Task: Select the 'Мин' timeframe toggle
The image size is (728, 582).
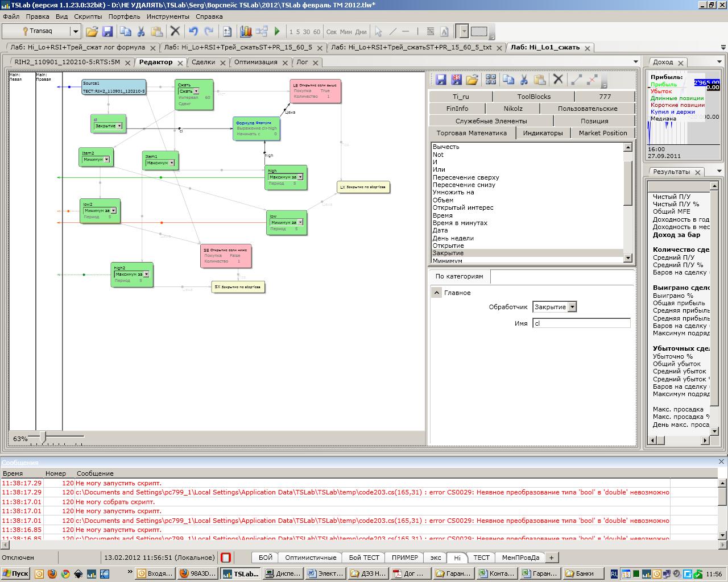Action: coord(346,32)
